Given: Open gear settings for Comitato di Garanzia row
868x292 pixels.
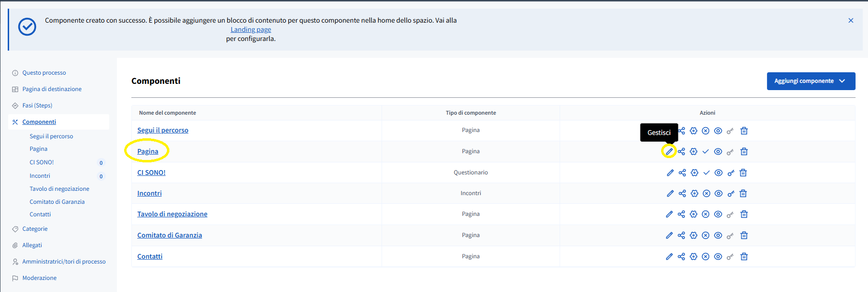Looking at the screenshot, I should [x=693, y=235].
